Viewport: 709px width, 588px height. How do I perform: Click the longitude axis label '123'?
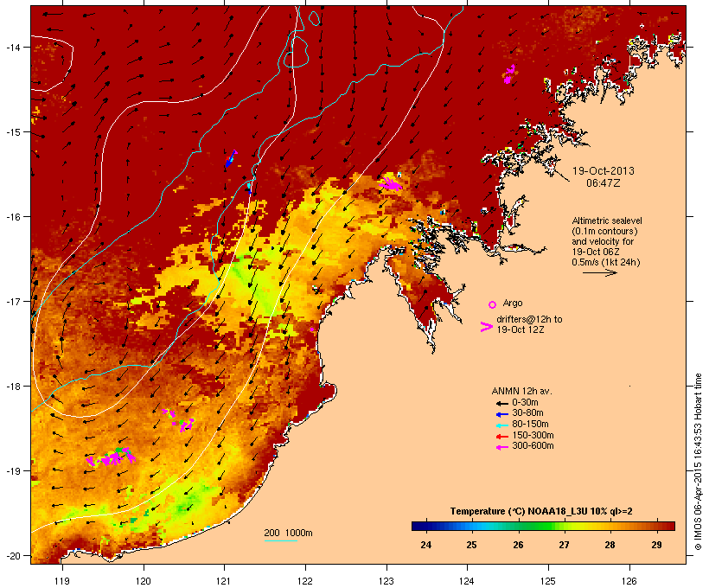coord(386,581)
